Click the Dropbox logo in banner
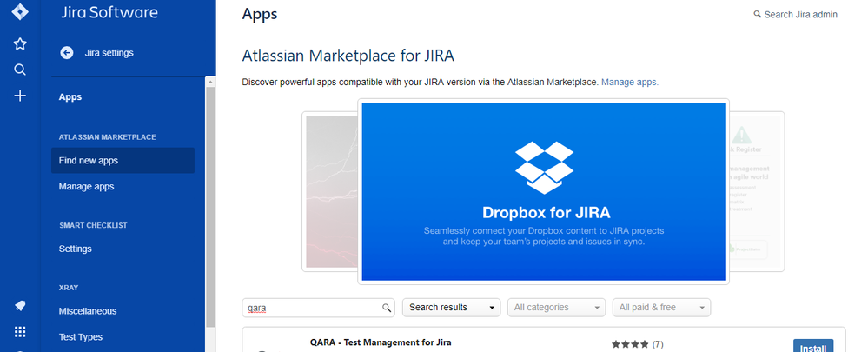 544,167
